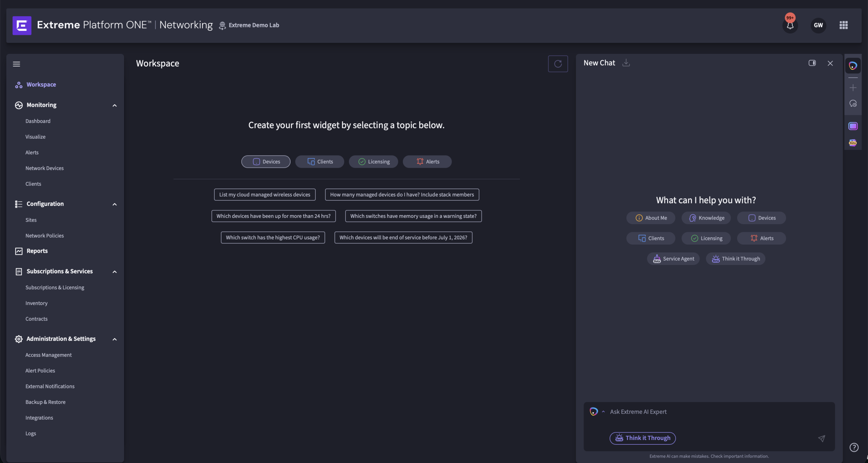
Task: Open the GW user account avatar
Action: coord(818,25)
